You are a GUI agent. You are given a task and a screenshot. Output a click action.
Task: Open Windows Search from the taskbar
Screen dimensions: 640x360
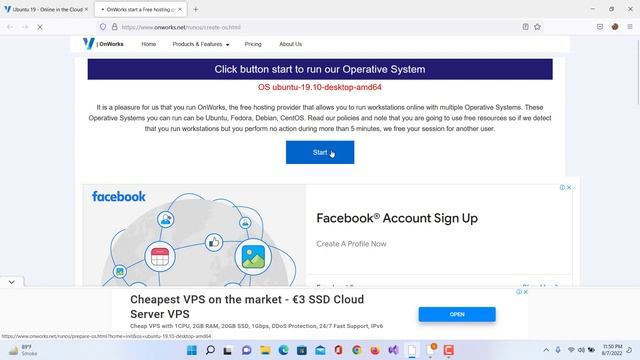coord(210,350)
